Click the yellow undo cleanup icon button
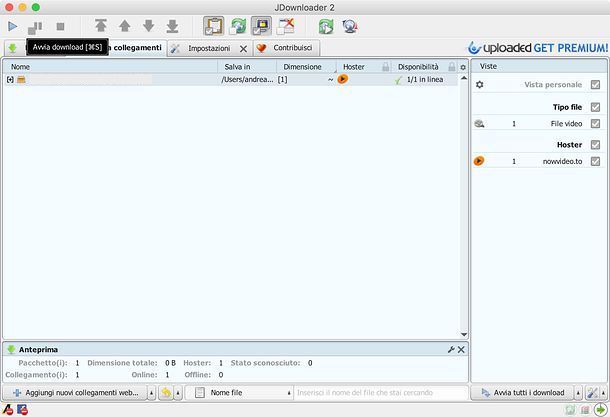The width and height of the screenshot is (610, 417). click(166, 393)
